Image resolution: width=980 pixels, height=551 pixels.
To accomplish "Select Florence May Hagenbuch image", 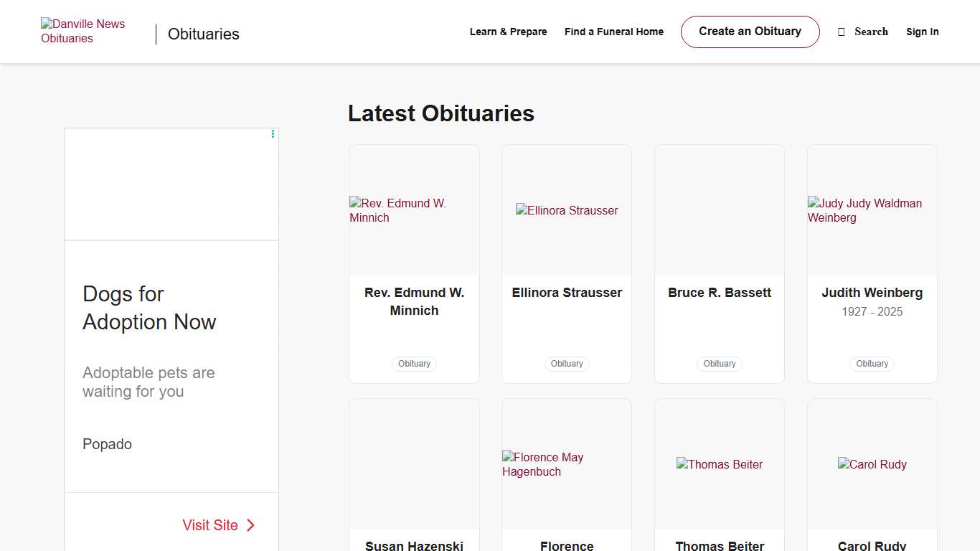I will tap(567, 464).
